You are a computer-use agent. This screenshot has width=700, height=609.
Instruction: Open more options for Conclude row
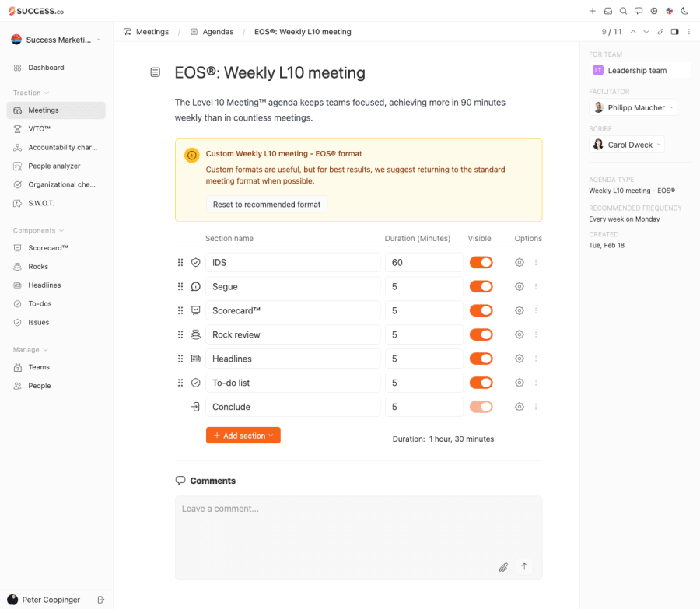click(x=536, y=407)
